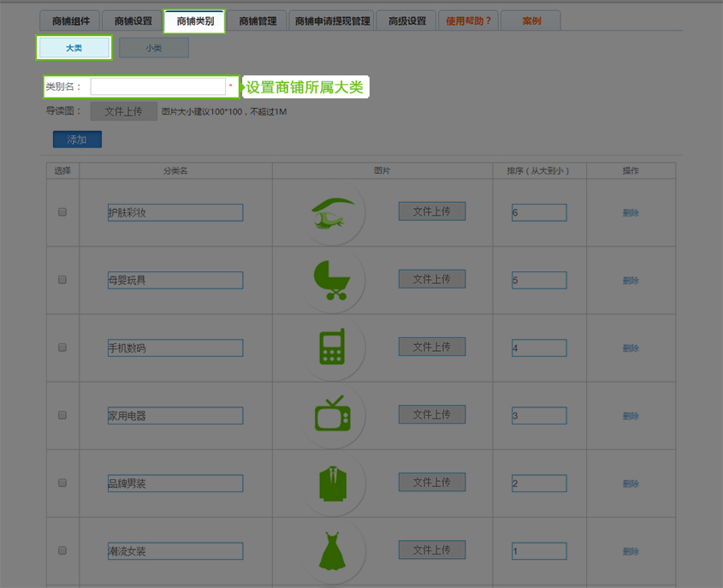Focus the 类别名 text field
Screen dimensions: 723x588
click(157, 86)
